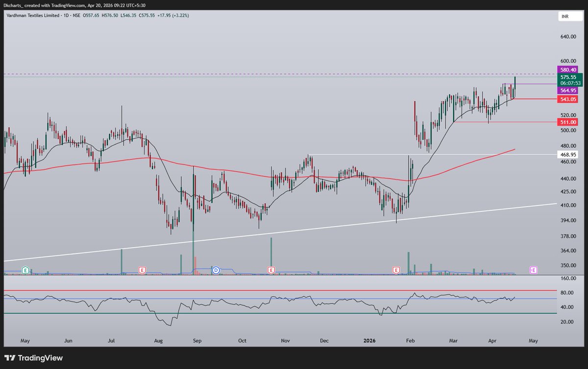The width and height of the screenshot is (588, 369).
Task: Click the 20.00 indicator scale value
Action: click(x=567, y=322)
